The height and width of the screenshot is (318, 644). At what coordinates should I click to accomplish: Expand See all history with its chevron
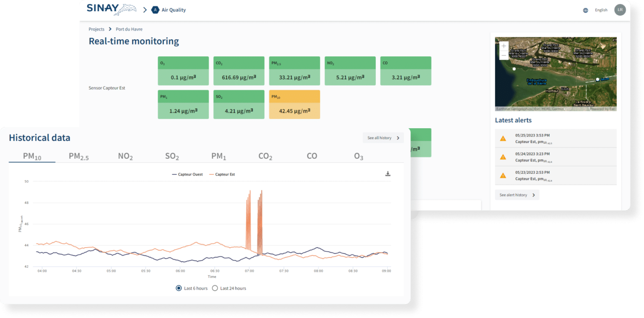398,138
